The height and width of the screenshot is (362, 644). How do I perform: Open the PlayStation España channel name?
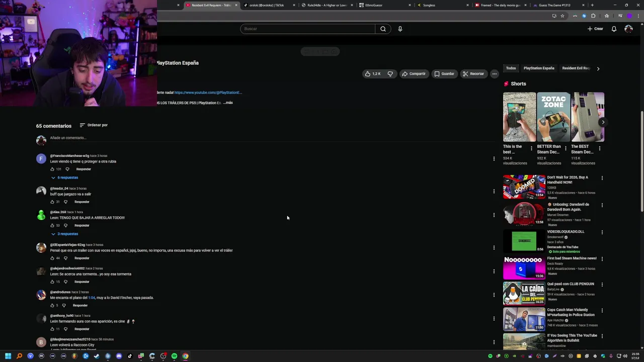point(178,63)
